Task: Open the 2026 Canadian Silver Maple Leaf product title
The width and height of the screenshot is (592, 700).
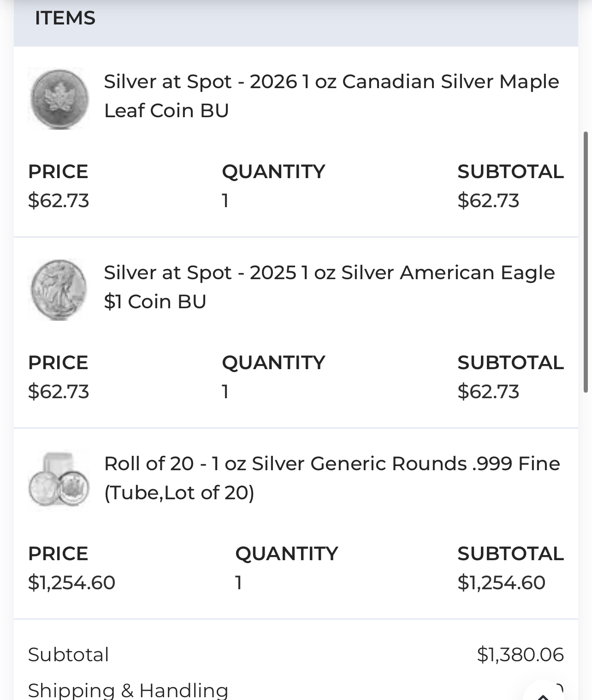Action: [331, 96]
